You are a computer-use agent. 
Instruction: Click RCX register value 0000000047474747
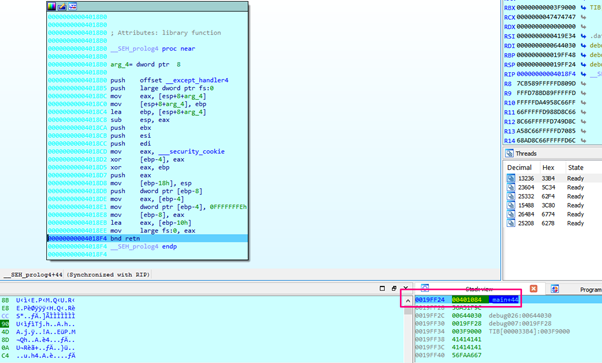click(x=546, y=17)
